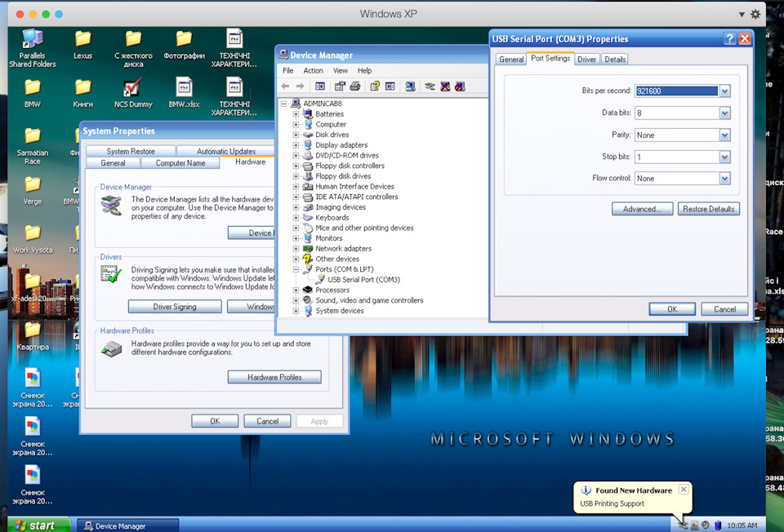Close the Found New Hardware balloon
The height and width of the screenshot is (532, 784).
pos(684,490)
